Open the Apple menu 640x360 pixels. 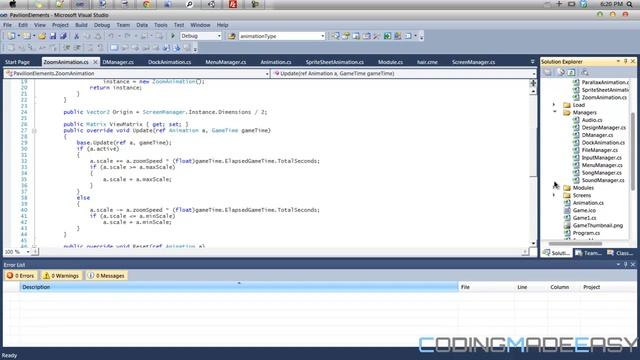point(13,4)
